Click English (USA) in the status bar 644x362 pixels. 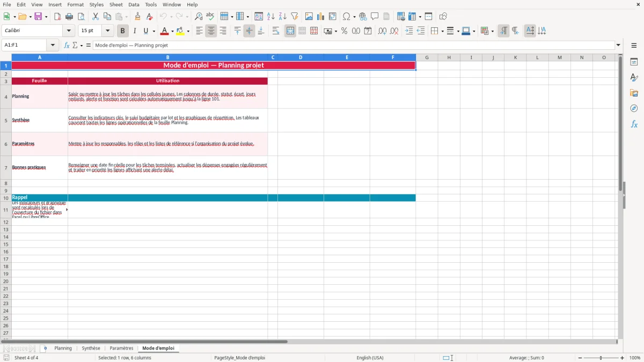click(370, 358)
